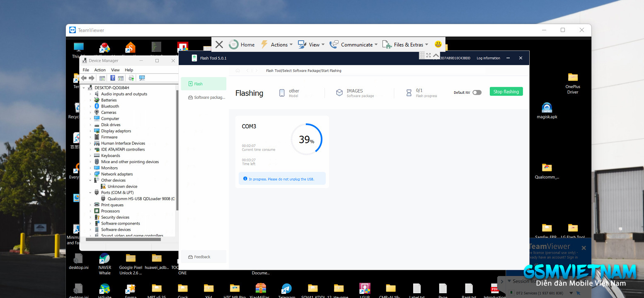Click the Forward arrow in Device Manager toolbar
This screenshot has width=644, height=298.
pyautogui.click(x=92, y=78)
